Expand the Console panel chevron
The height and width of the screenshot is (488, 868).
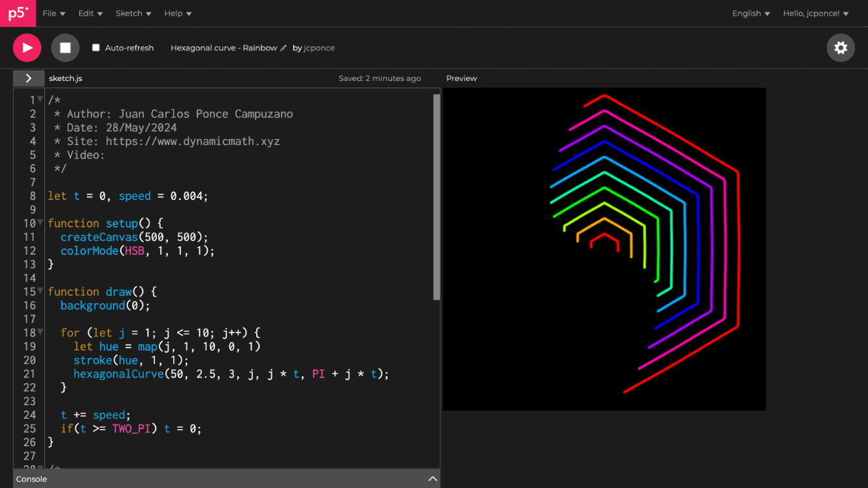click(x=432, y=479)
